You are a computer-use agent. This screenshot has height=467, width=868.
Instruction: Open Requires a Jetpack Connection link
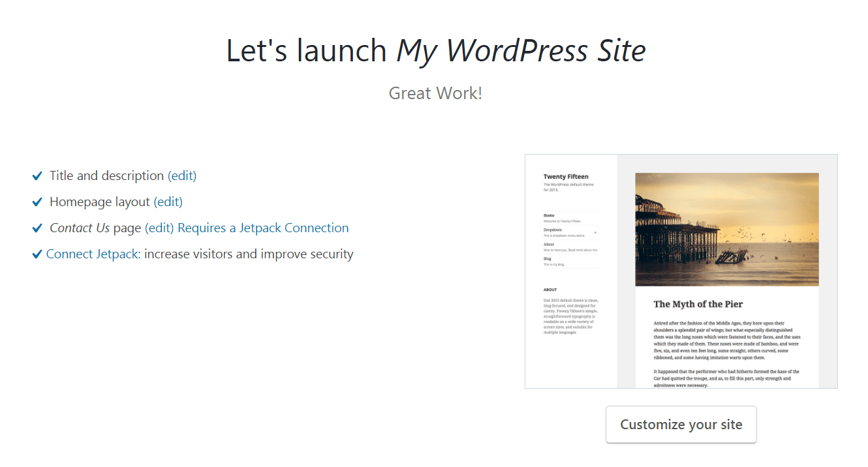263,228
